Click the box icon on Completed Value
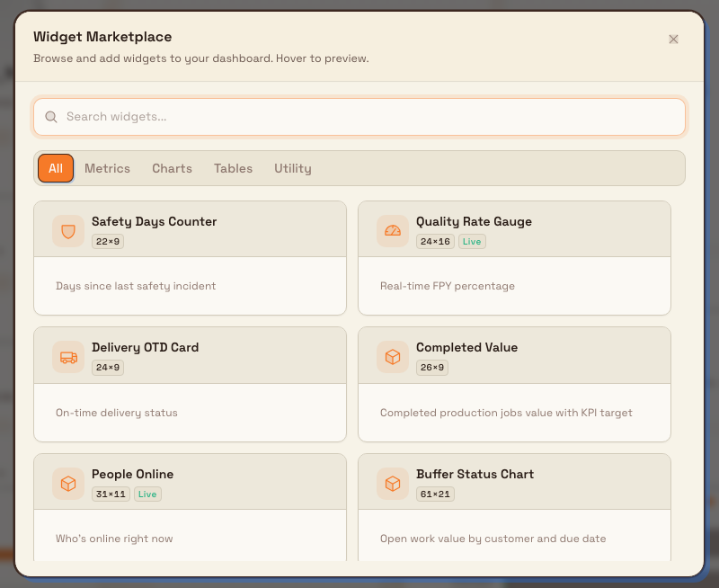This screenshot has width=719, height=588. click(x=393, y=357)
